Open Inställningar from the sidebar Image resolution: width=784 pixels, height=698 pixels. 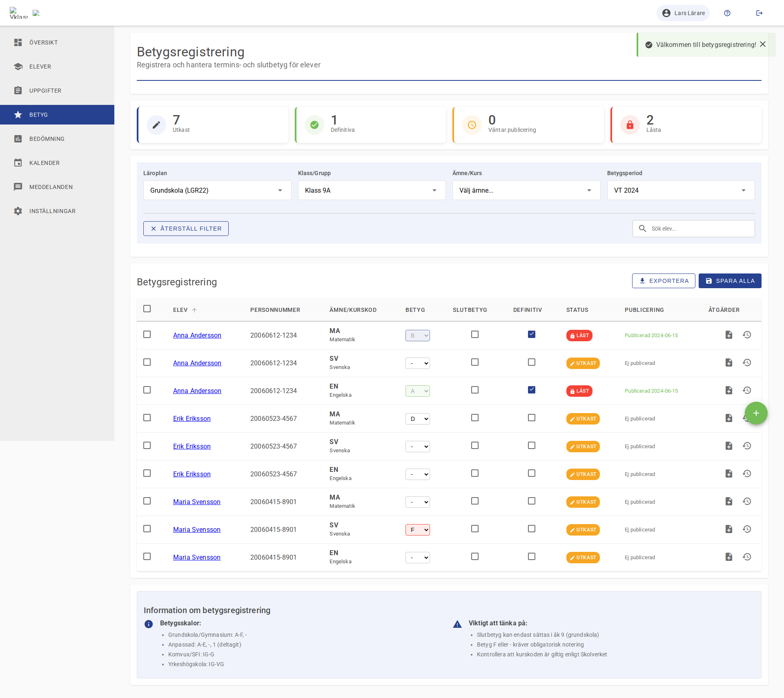[x=52, y=211]
